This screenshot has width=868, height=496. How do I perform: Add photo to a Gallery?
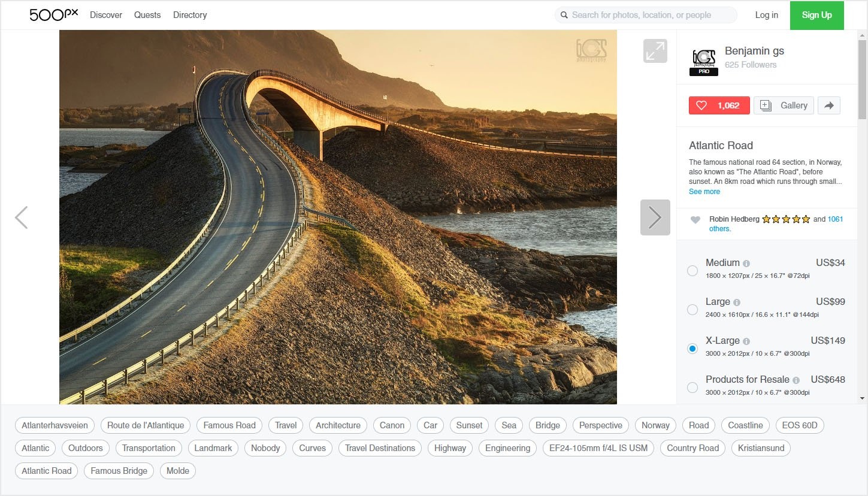(x=784, y=105)
